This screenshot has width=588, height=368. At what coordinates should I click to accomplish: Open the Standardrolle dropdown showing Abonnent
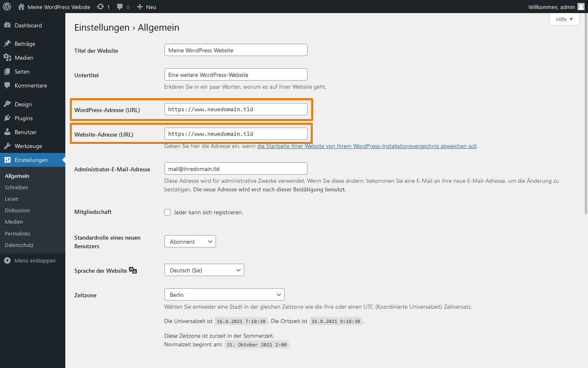[190, 241]
